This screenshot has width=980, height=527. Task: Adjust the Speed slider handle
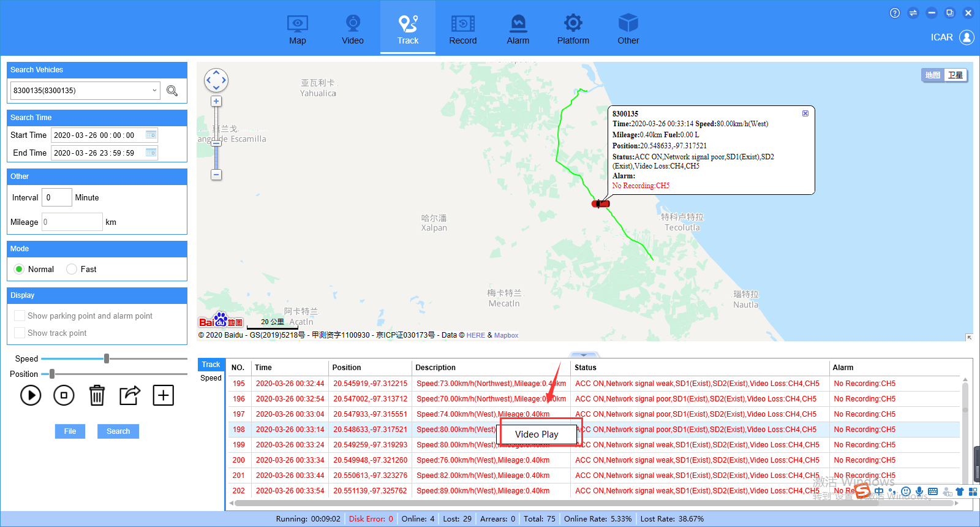(107, 358)
